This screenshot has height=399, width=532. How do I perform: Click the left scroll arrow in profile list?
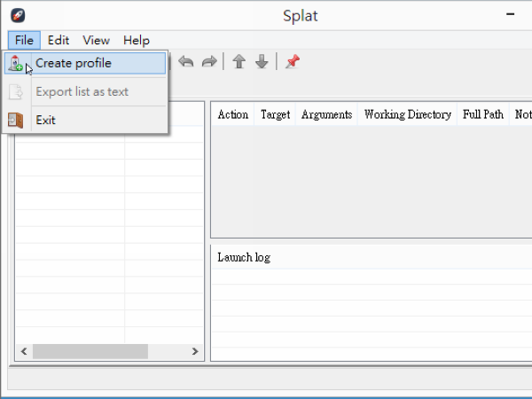coord(24,351)
